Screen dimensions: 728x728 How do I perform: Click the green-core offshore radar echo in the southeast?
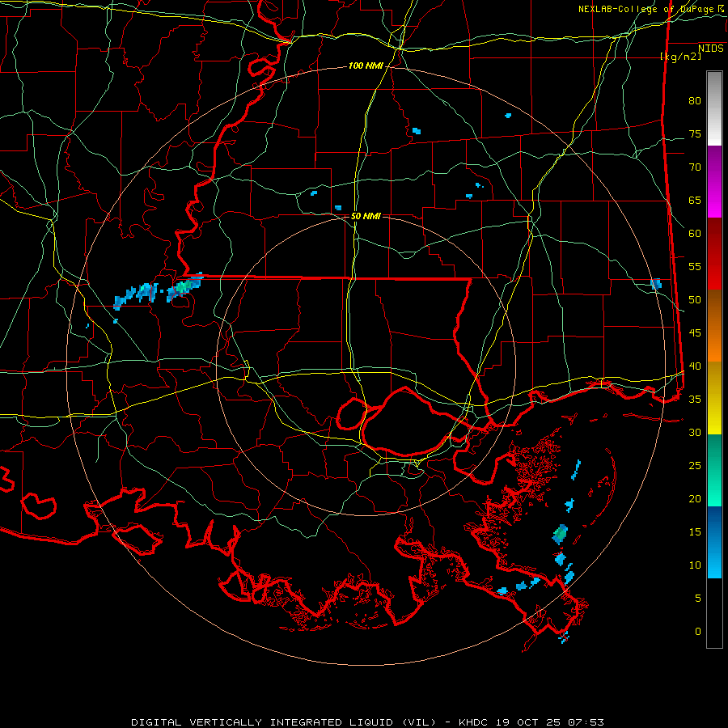pos(561,534)
